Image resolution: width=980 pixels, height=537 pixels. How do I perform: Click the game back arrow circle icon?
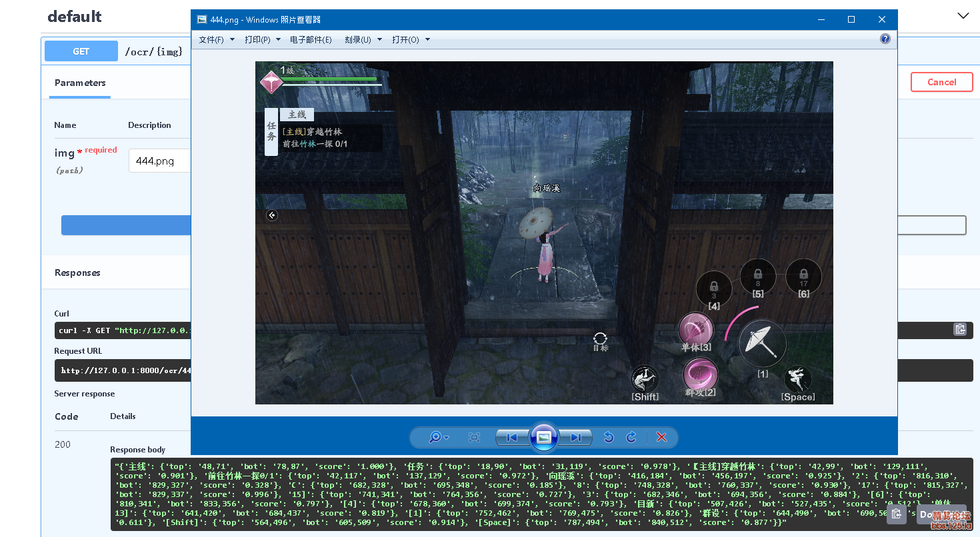(x=271, y=215)
